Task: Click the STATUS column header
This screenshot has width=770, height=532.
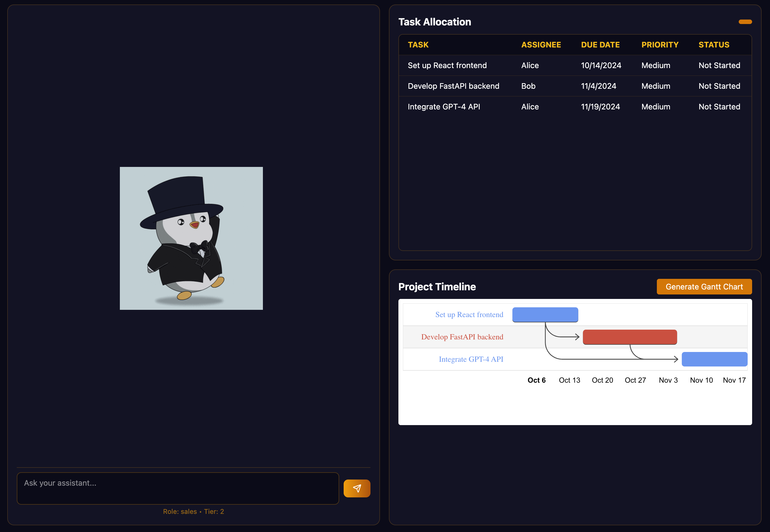Action: (x=714, y=45)
